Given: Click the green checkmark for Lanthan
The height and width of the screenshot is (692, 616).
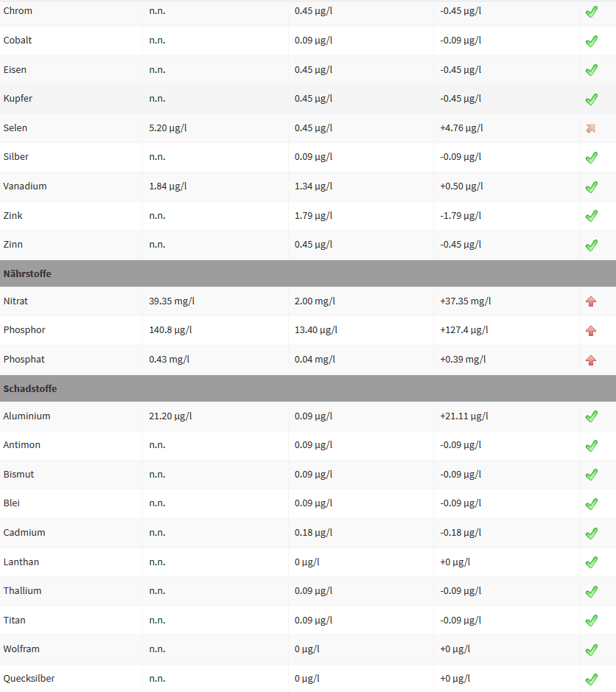Looking at the screenshot, I should coord(591,562).
